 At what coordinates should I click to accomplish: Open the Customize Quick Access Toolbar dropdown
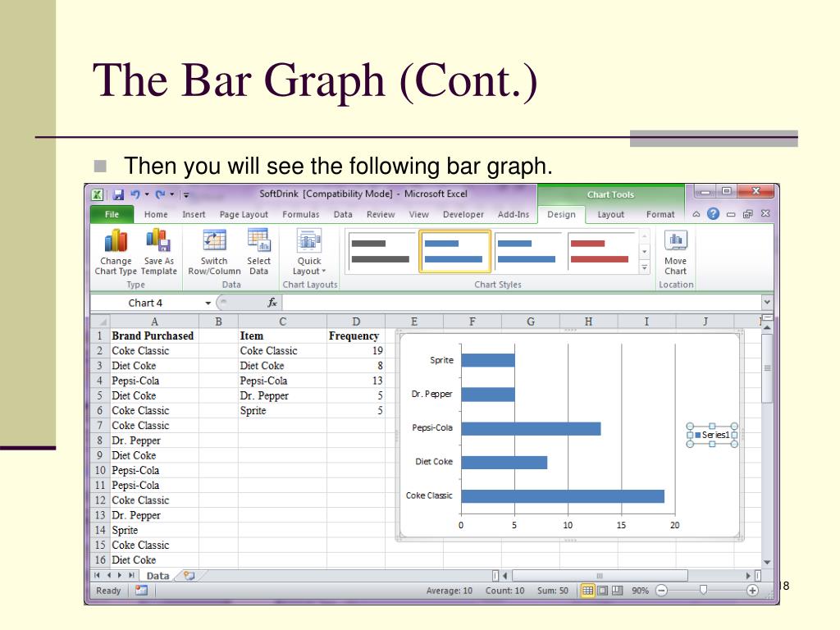(x=186, y=195)
